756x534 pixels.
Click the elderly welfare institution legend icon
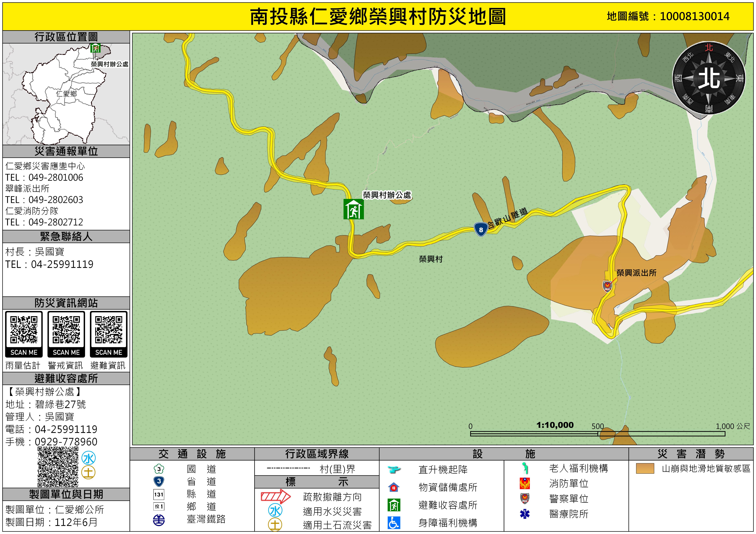(525, 468)
